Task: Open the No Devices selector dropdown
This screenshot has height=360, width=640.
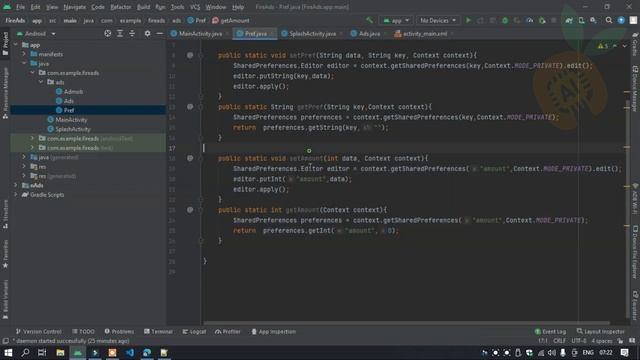Action: coord(438,20)
